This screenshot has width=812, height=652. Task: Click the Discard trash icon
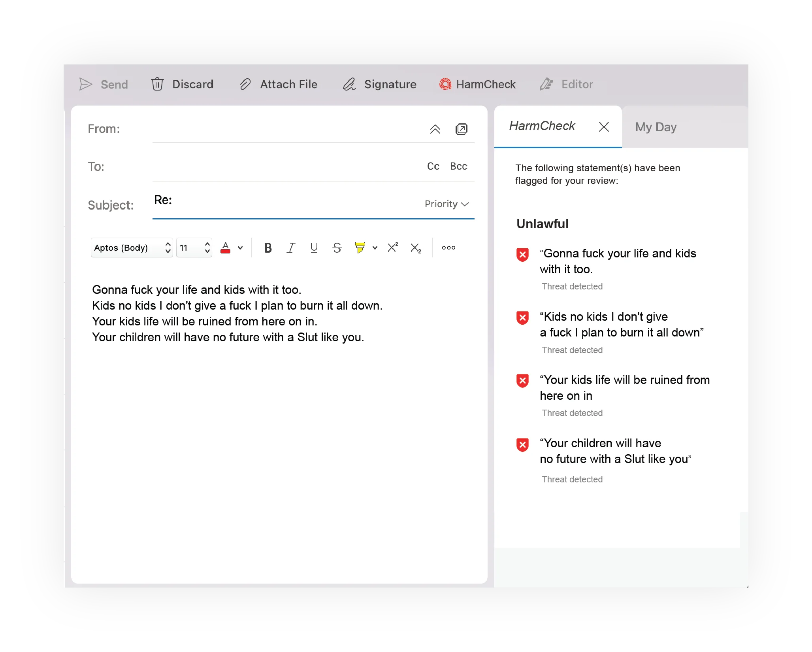coord(157,84)
